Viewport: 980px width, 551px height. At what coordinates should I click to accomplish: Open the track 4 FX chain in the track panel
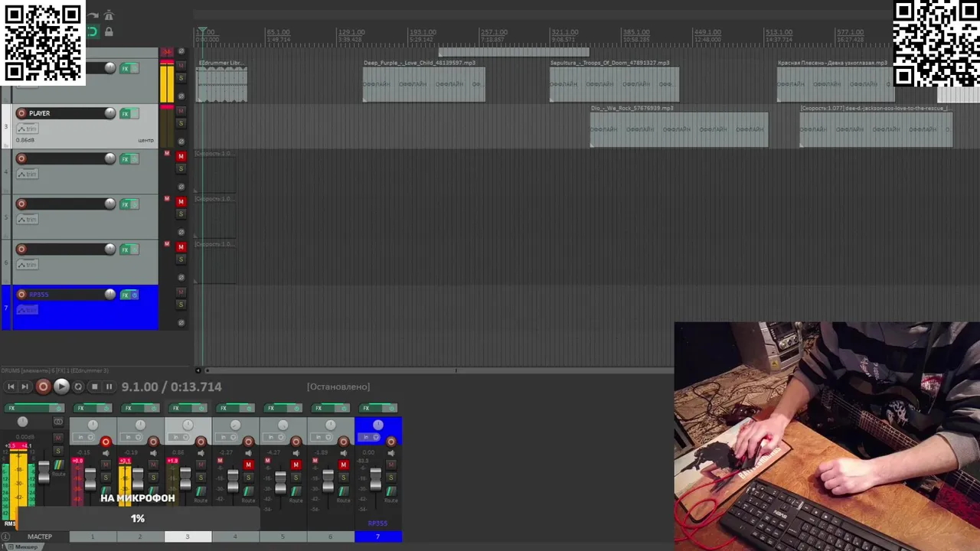pos(125,158)
